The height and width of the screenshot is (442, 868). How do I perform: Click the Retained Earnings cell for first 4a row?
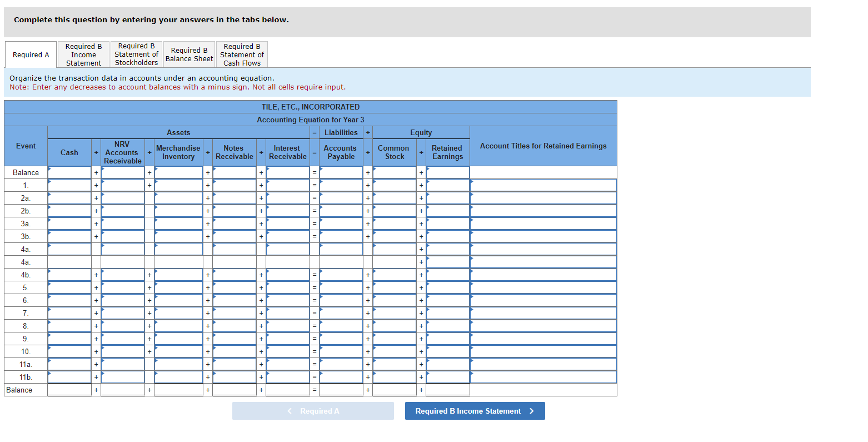point(448,249)
